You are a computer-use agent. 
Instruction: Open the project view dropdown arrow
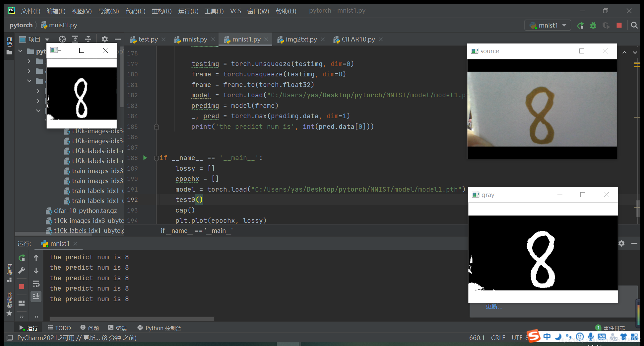click(x=47, y=40)
